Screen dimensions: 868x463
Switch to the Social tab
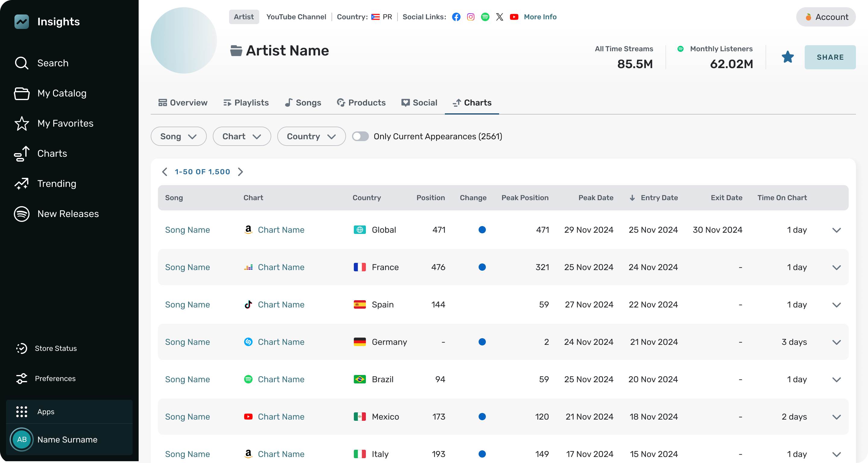click(x=419, y=103)
